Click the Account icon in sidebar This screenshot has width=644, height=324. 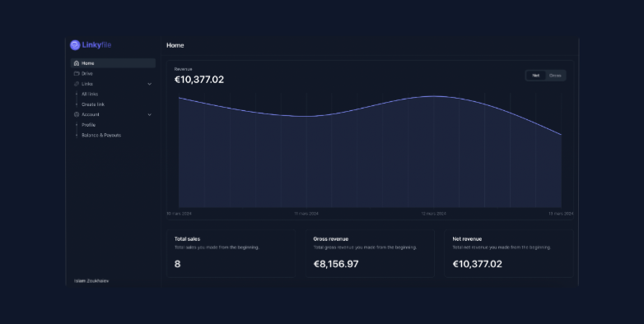(77, 114)
